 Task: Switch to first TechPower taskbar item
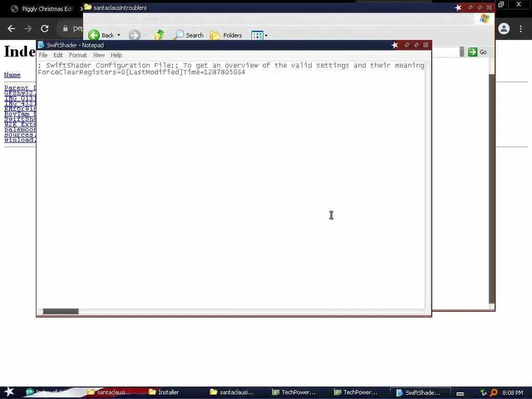tap(294, 392)
